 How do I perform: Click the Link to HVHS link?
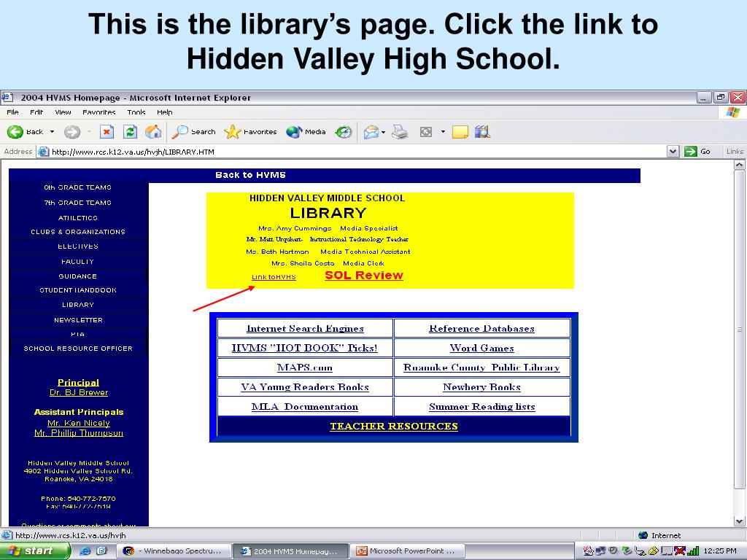(274, 277)
